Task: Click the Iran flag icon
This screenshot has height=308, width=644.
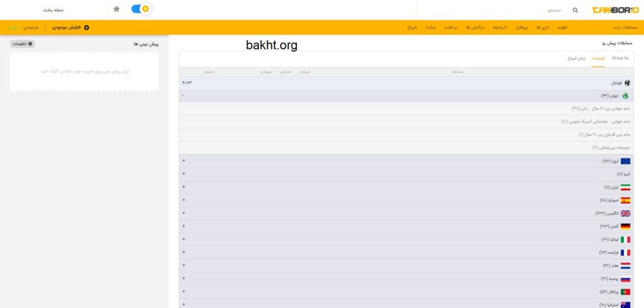Action: [x=625, y=187]
